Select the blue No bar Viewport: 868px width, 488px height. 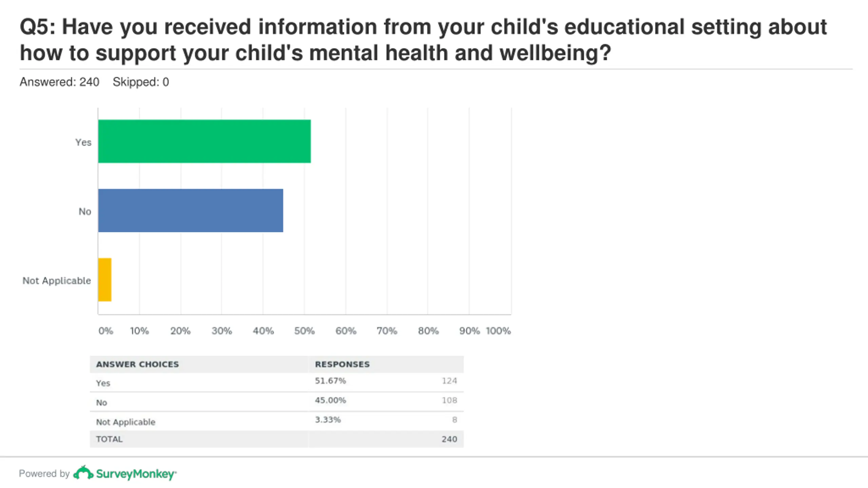(191, 210)
